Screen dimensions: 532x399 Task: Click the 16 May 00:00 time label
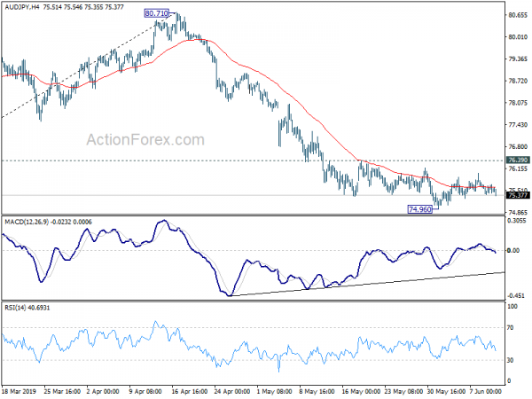tap(362, 391)
